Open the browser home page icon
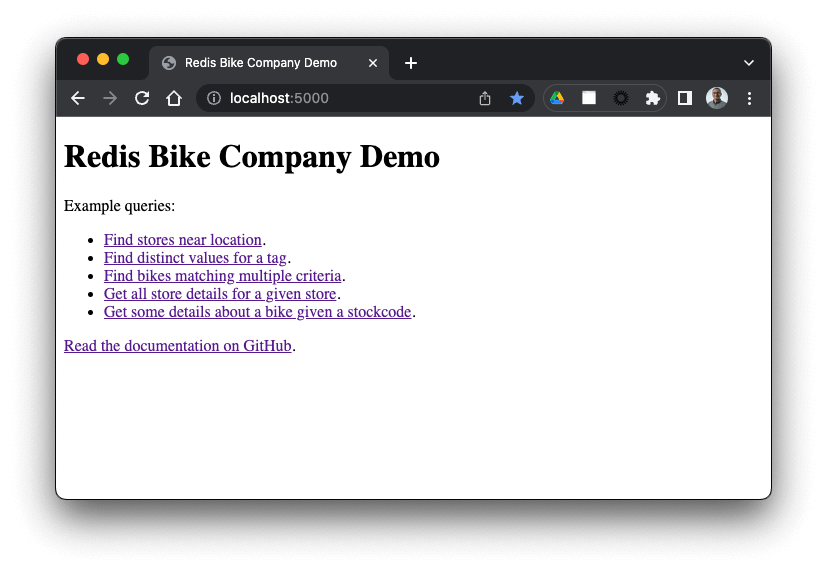The image size is (827, 573). coord(174,98)
